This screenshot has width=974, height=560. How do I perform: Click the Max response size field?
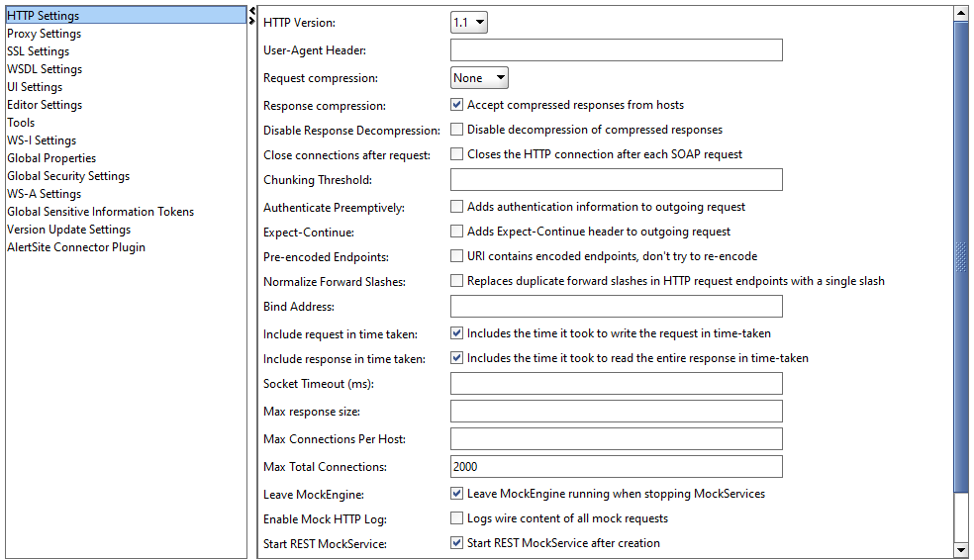tap(617, 411)
